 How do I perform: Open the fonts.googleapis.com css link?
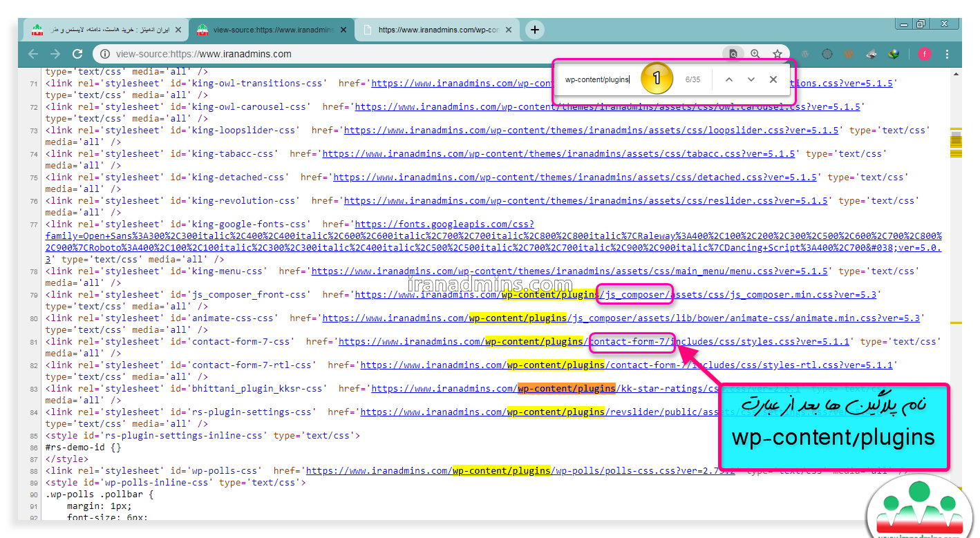(493, 242)
